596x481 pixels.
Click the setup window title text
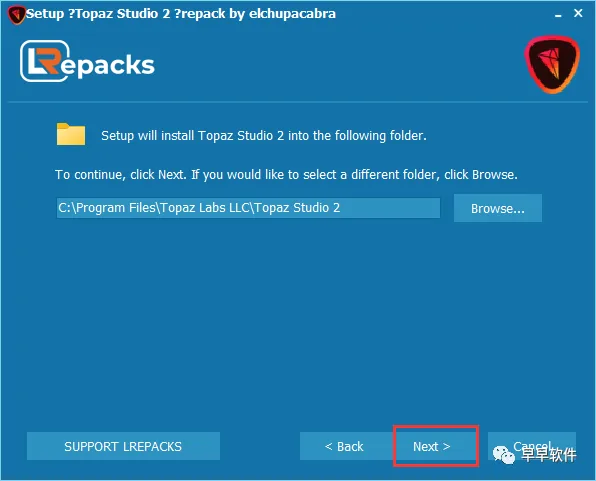click(x=181, y=14)
